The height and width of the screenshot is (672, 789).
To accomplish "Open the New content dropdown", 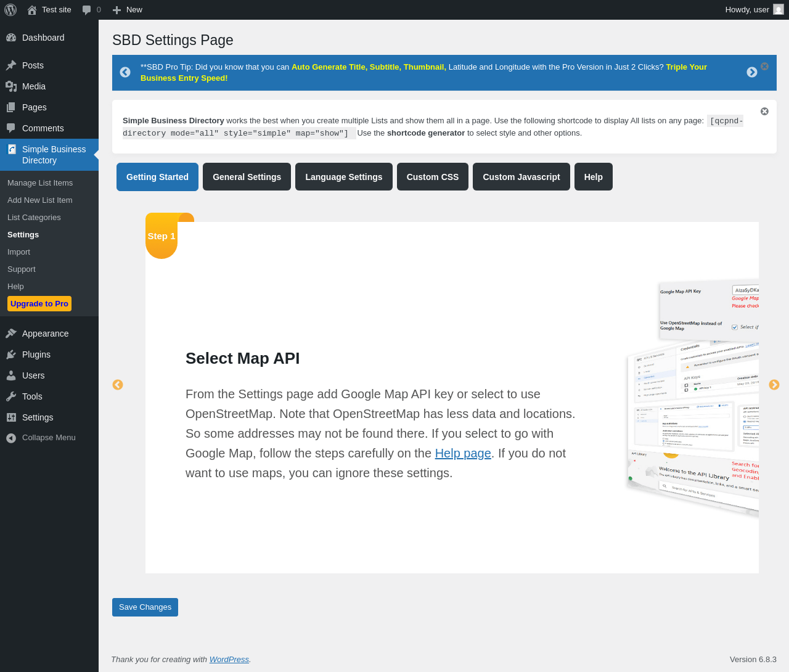I will 128,10.
